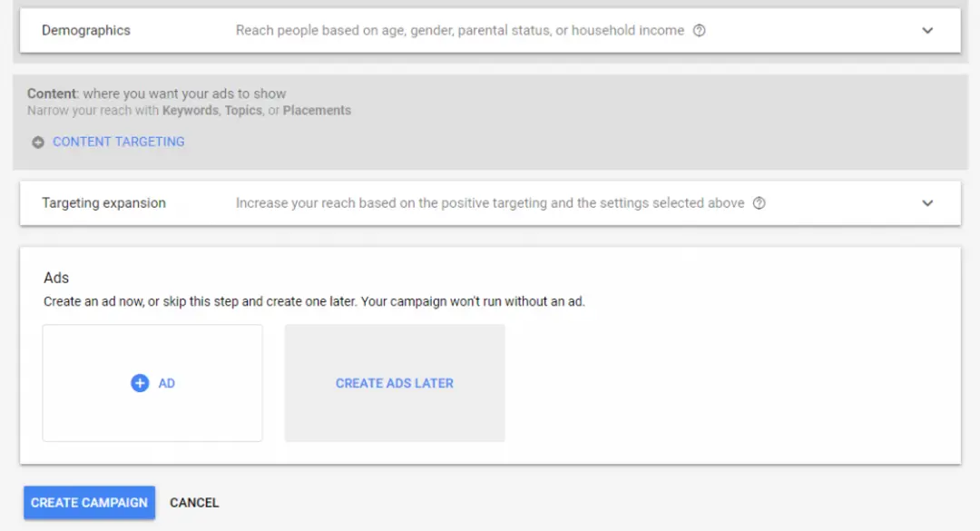Click the CREATE CAMPAIGN button
The width and height of the screenshot is (980, 531).
[89, 503]
